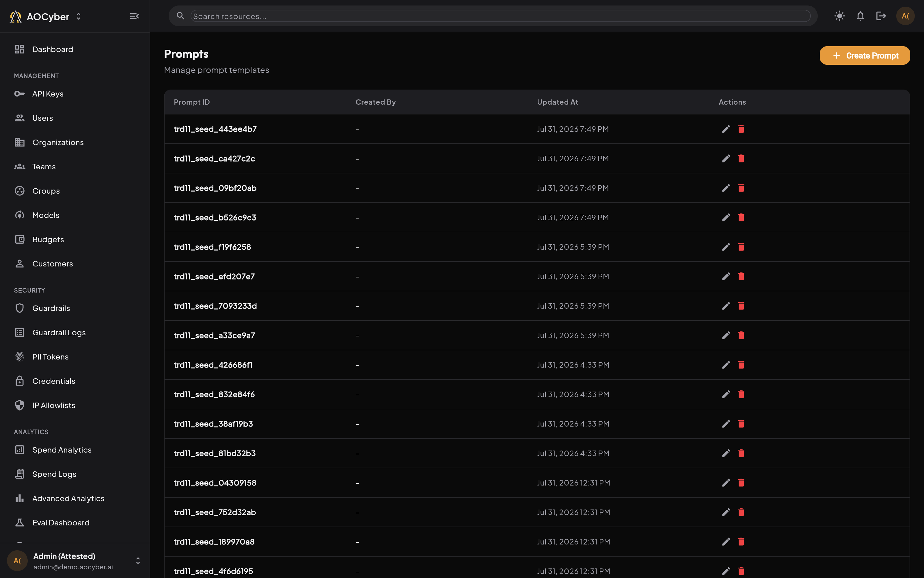This screenshot has height=578, width=924.
Task: Click the Prompt ID column header
Action: pos(192,102)
